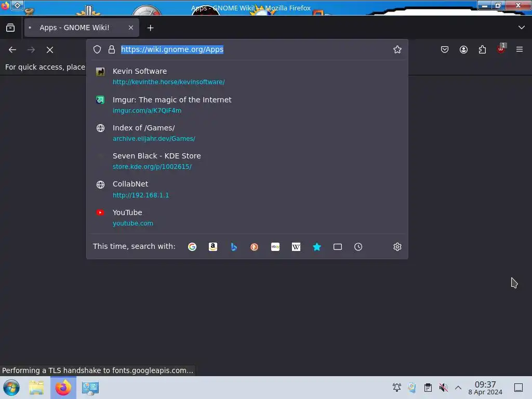The width and height of the screenshot is (532, 399).
Task: Toggle window on all desktops diamond icon
Action: (x=17, y=5)
